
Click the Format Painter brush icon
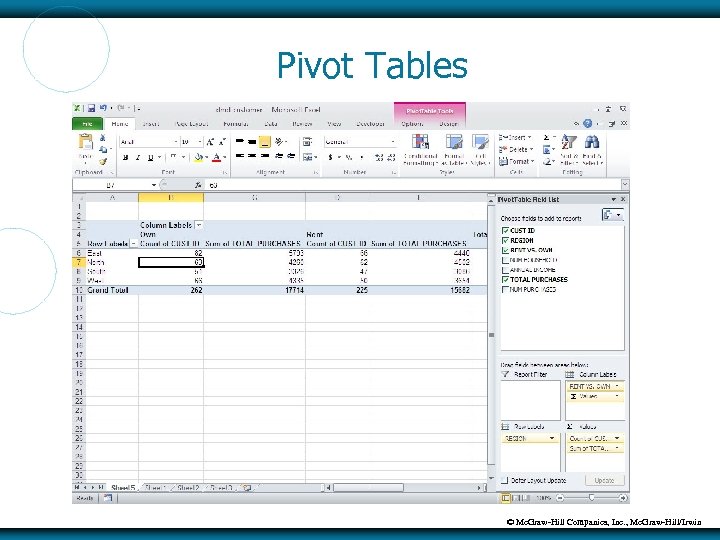[103, 161]
